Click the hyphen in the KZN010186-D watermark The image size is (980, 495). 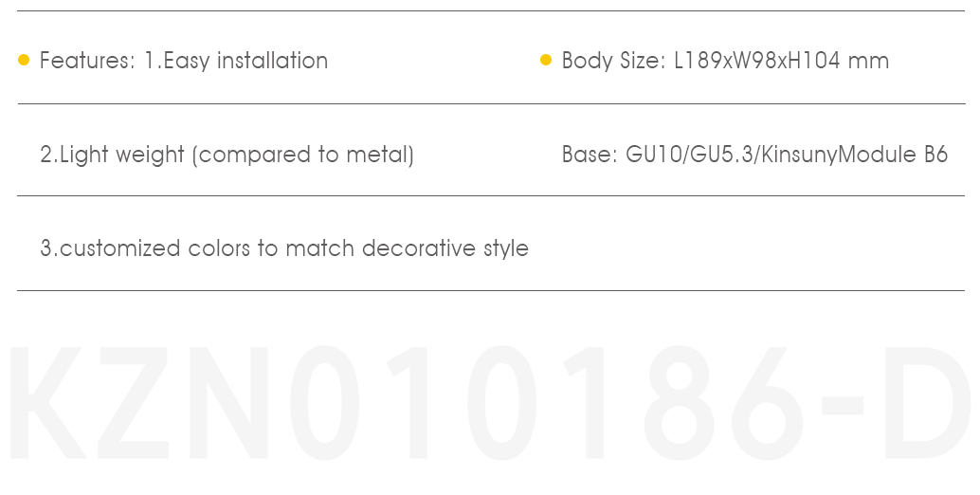click(x=842, y=406)
